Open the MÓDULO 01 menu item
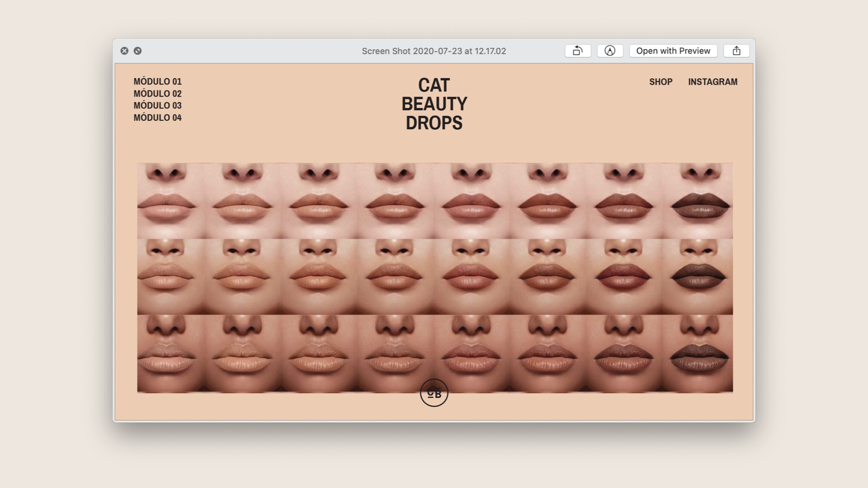 (x=157, y=81)
